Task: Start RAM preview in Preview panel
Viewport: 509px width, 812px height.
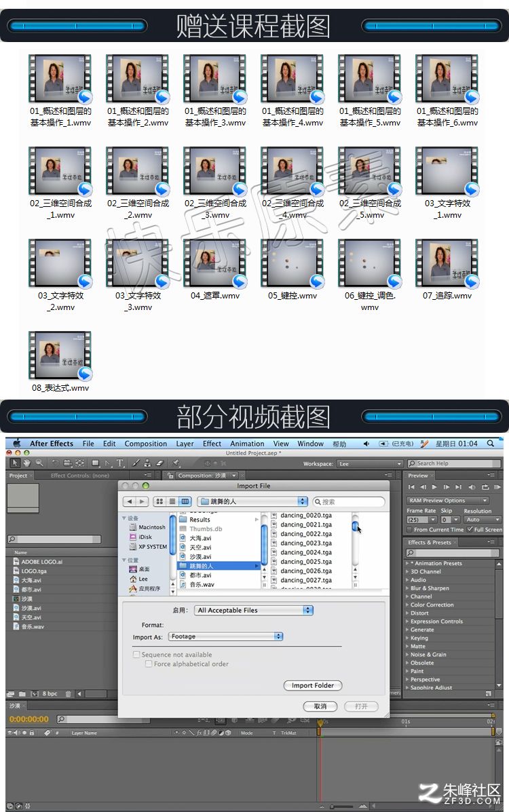Action: [x=497, y=487]
